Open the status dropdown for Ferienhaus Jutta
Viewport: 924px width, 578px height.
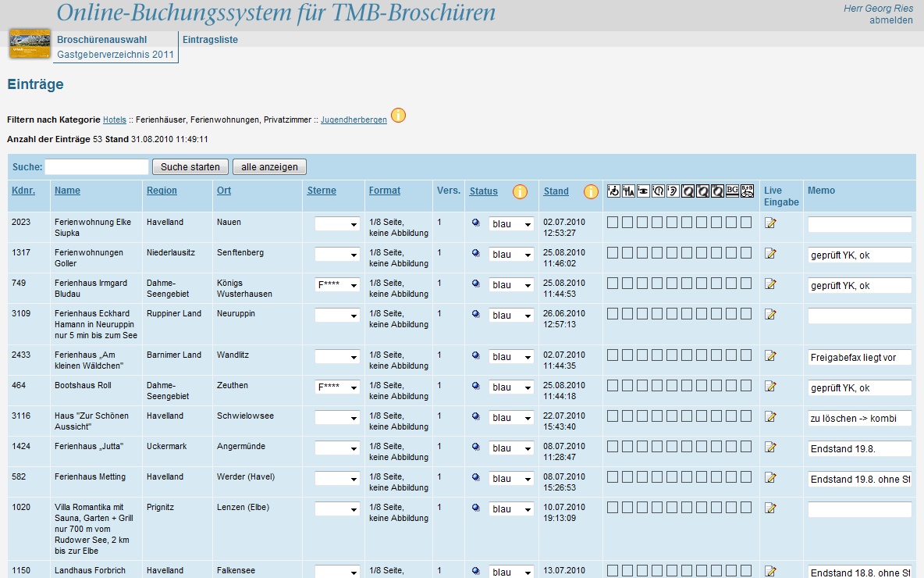511,448
